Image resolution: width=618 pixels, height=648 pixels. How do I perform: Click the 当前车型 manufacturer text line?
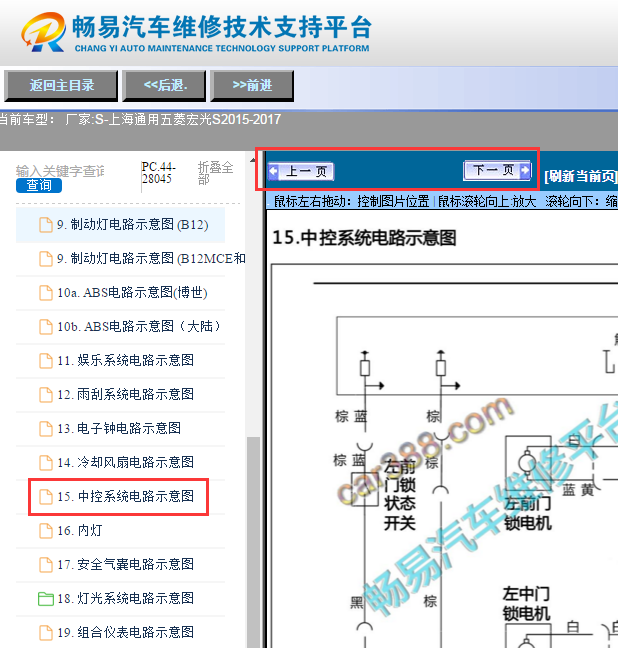pyautogui.click(x=141, y=119)
